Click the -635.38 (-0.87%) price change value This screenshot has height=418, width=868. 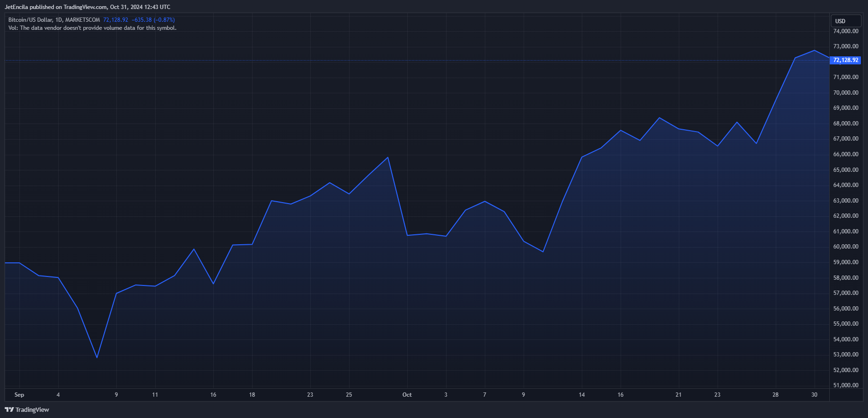[153, 20]
